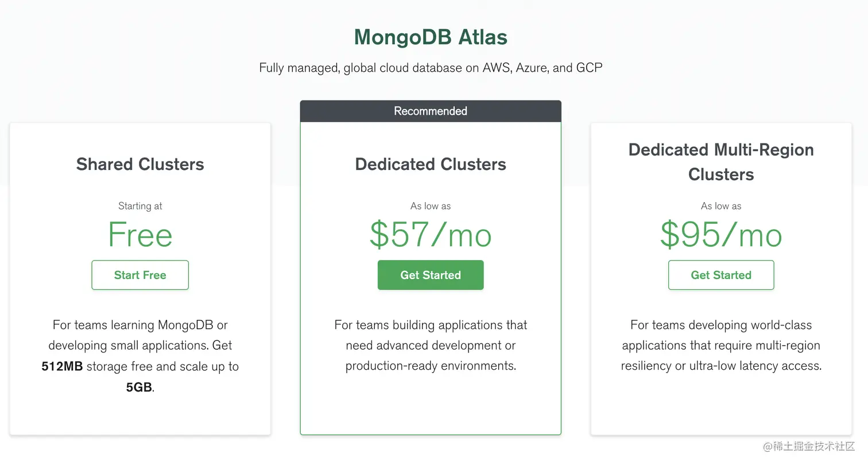Click the $95/mo price

(721, 235)
